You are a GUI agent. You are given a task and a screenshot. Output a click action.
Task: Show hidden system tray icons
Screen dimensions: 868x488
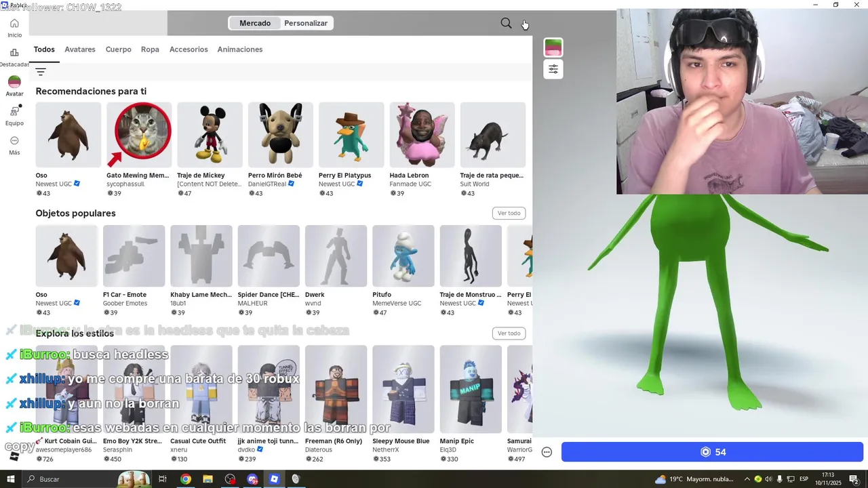[x=747, y=479]
